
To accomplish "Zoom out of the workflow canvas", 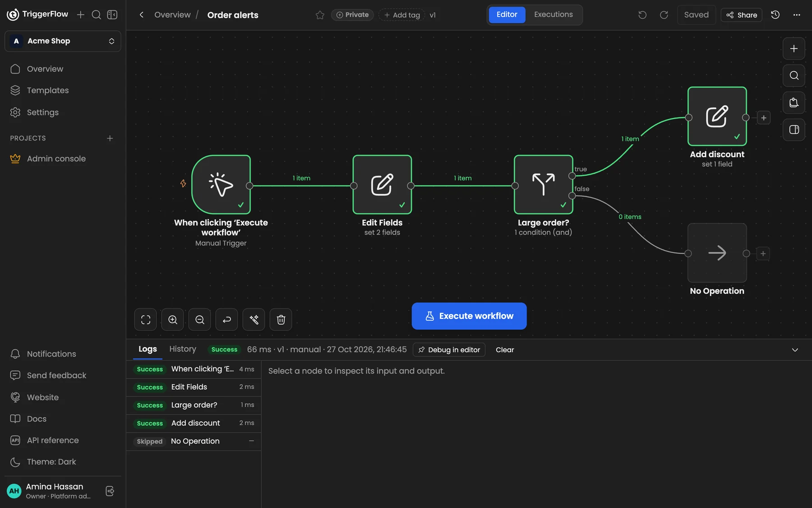I will (200, 320).
